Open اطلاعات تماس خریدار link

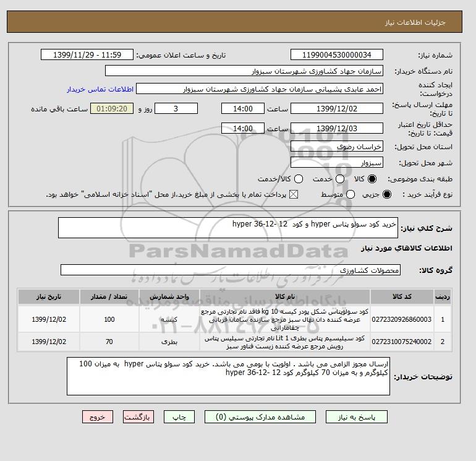pos(100,89)
